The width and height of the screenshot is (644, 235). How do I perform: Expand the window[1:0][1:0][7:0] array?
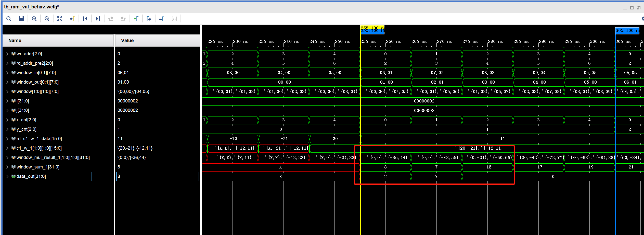7,92
